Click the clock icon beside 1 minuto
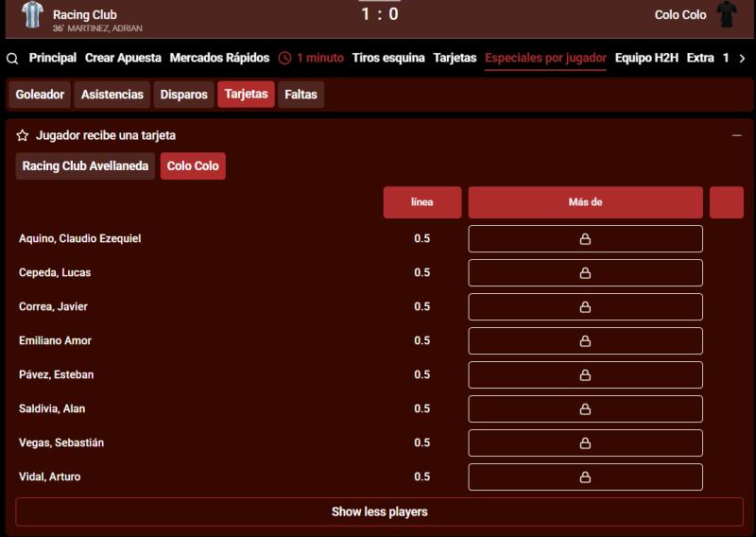Screen dimensions: 756x537 pos(285,59)
